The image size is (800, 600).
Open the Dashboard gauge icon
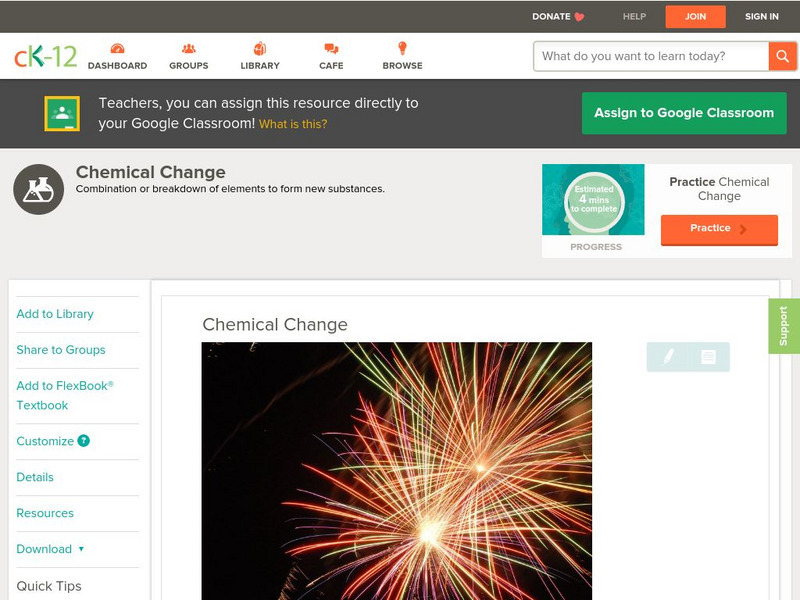coord(117,48)
